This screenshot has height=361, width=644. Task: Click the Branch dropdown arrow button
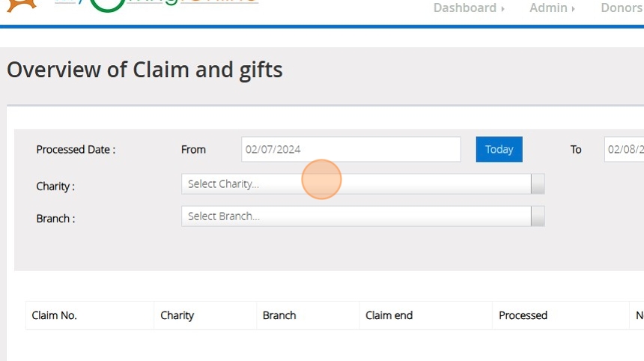(538, 216)
